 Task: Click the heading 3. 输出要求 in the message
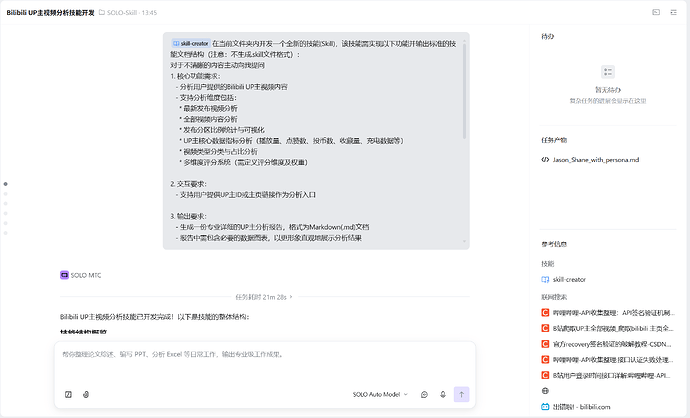pos(188,216)
